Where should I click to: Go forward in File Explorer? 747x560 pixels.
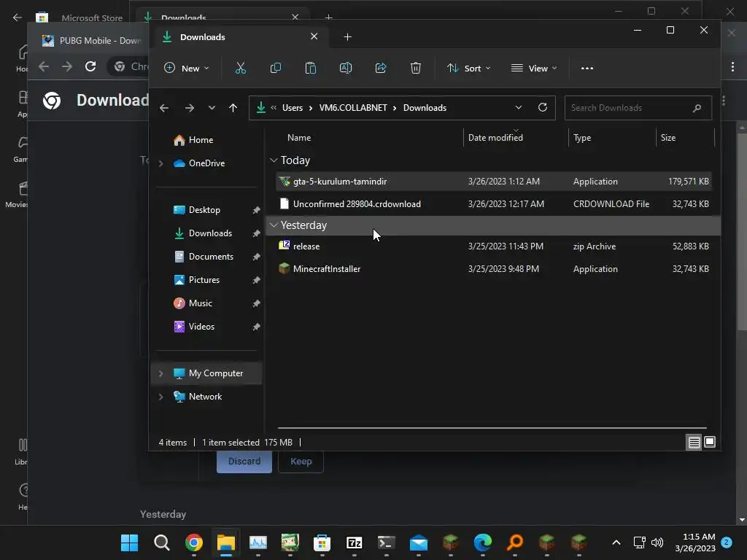click(x=190, y=108)
